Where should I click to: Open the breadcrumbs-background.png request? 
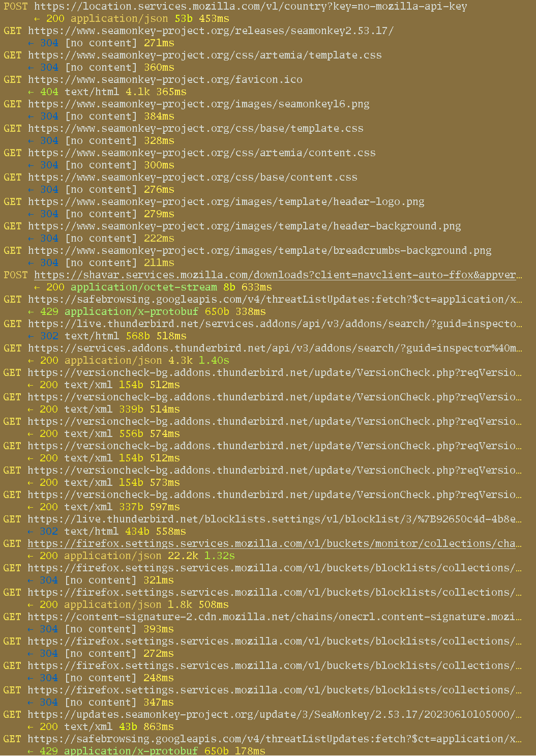(x=259, y=250)
